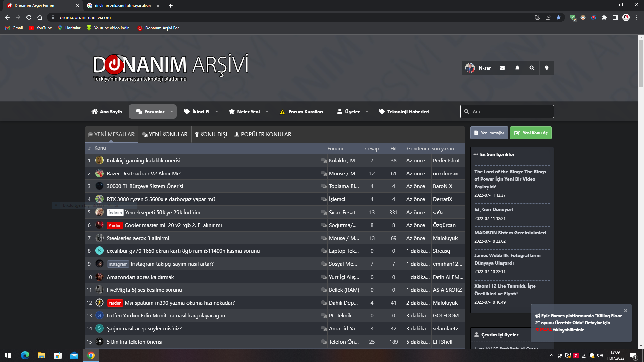
Task: Click the G avatar on the Lütfen Yardım Edin row
Action: pos(99,315)
